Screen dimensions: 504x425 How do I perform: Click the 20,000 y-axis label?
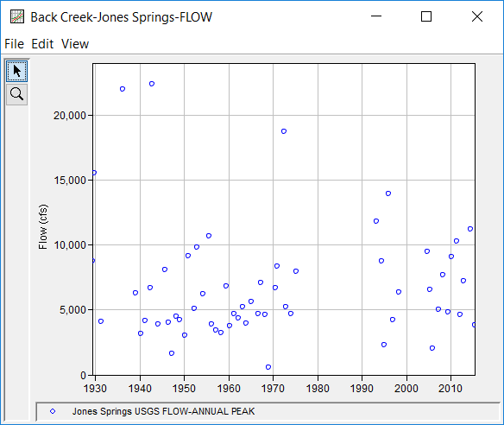click(70, 115)
